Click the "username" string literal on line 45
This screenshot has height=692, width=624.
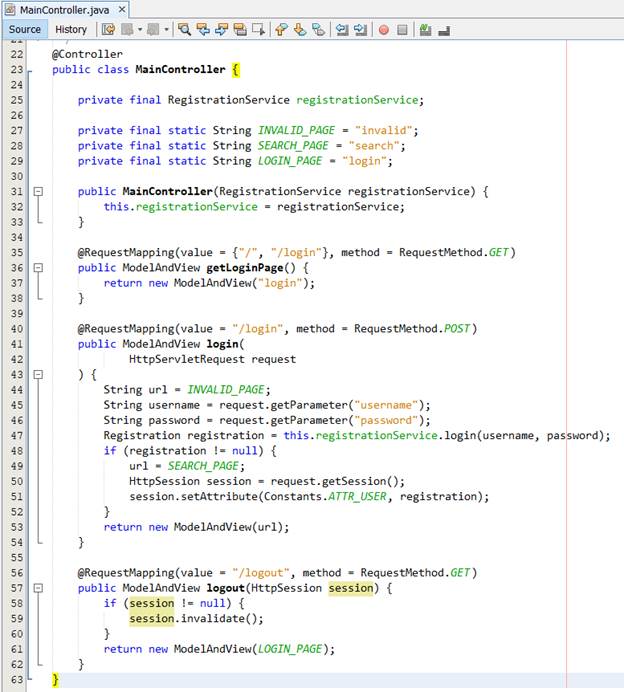[386, 405]
